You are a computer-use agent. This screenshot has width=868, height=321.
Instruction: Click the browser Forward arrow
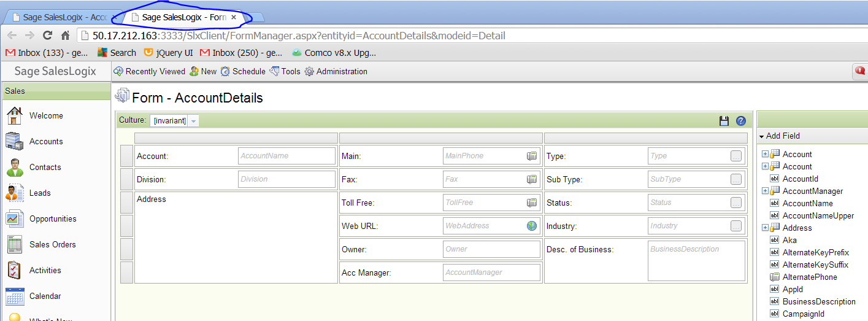click(x=29, y=36)
